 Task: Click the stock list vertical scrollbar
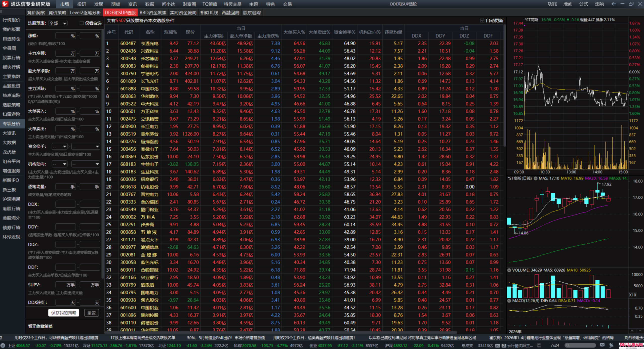[x=504, y=85]
